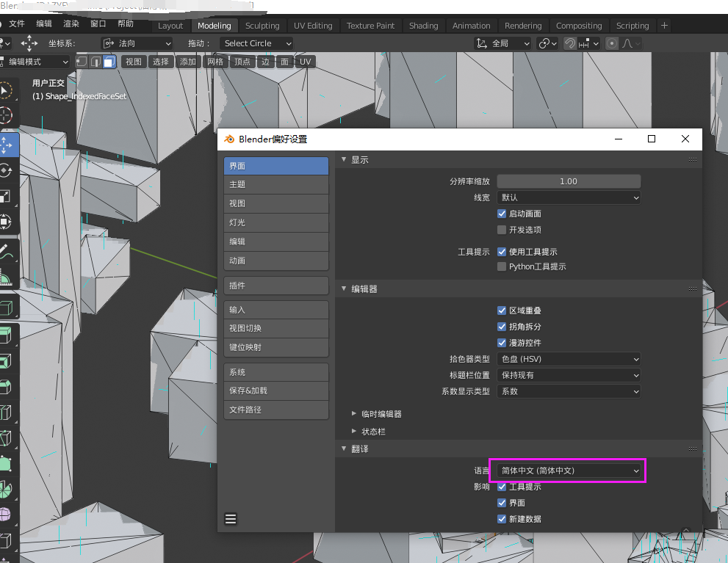The height and width of the screenshot is (563, 728).
Task: Open 拾色器类型 dropdown
Action: point(569,360)
